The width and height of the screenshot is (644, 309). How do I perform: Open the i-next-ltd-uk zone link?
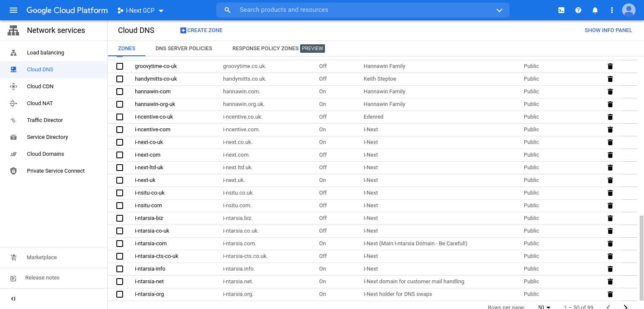point(149,168)
